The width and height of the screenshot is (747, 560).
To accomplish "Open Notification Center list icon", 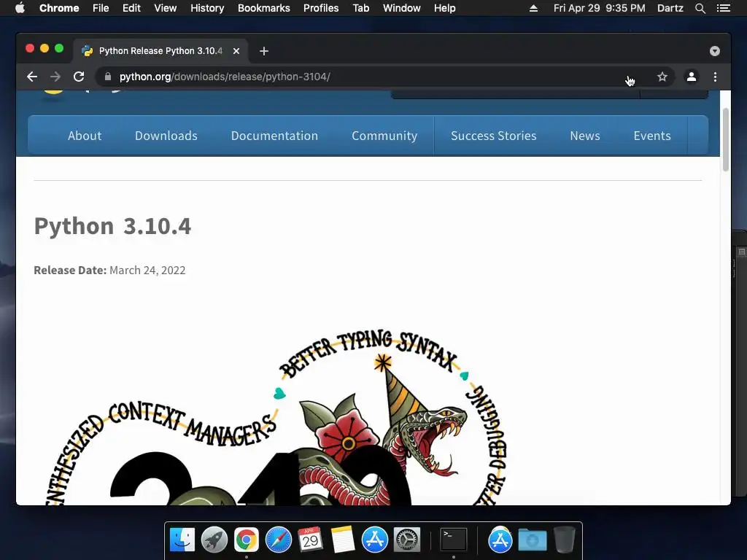I will point(724,8).
